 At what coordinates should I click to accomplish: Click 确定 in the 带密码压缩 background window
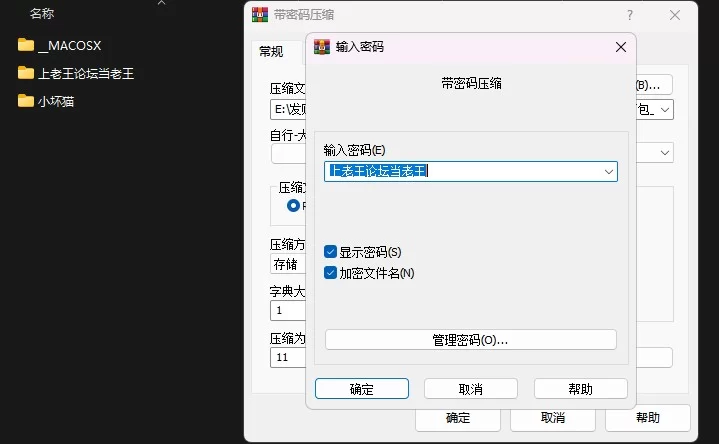458,418
